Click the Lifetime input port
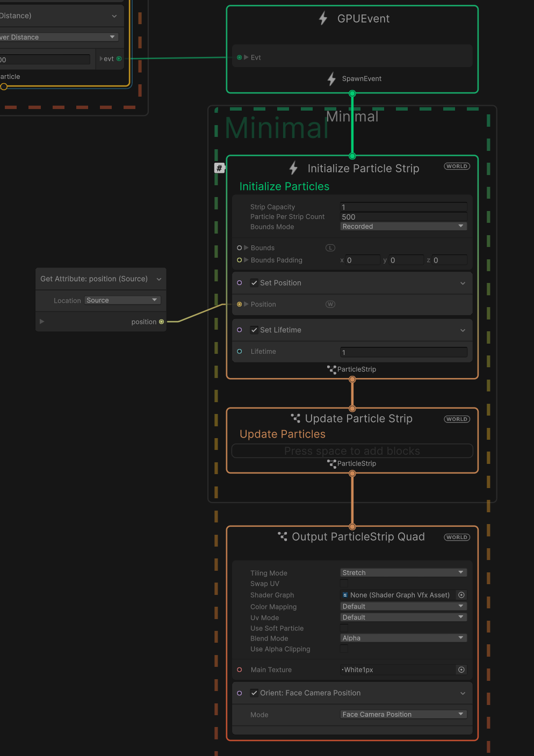Viewport: 534px width, 756px height. coord(240,351)
